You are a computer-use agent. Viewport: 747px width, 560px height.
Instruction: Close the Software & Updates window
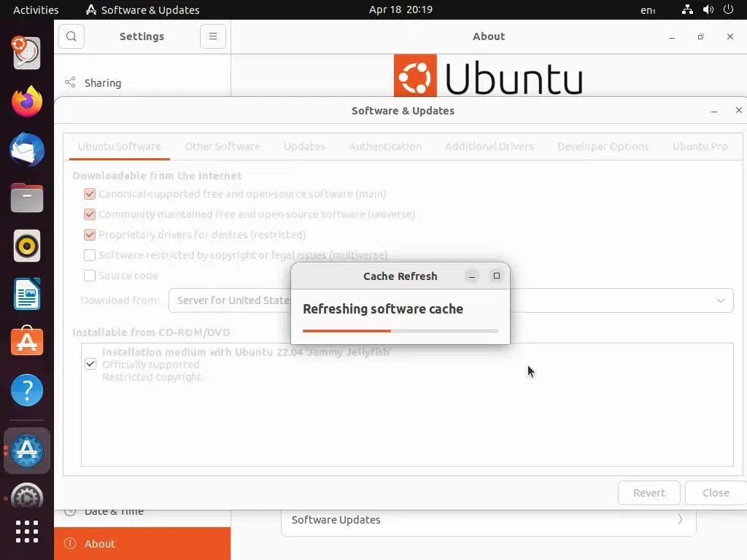click(738, 111)
